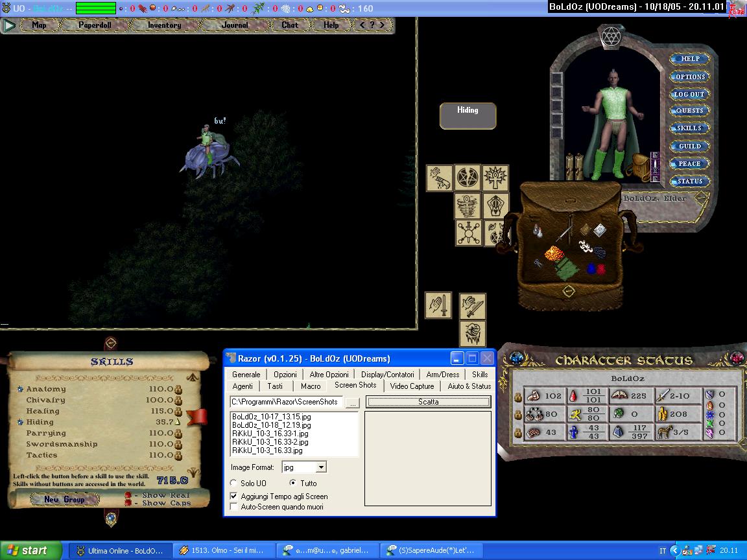Open the Image Format dropdown
The height and width of the screenshot is (560, 747).
[321, 467]
